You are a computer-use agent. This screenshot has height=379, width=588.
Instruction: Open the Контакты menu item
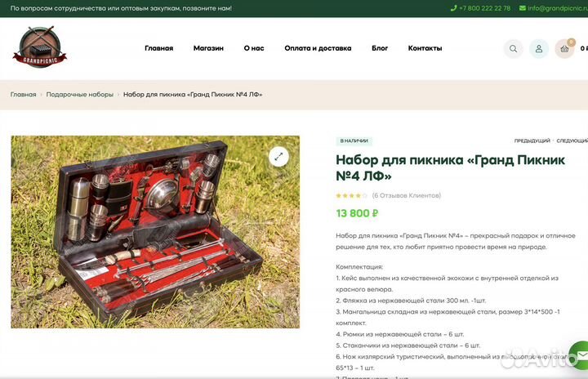point(425,48)
